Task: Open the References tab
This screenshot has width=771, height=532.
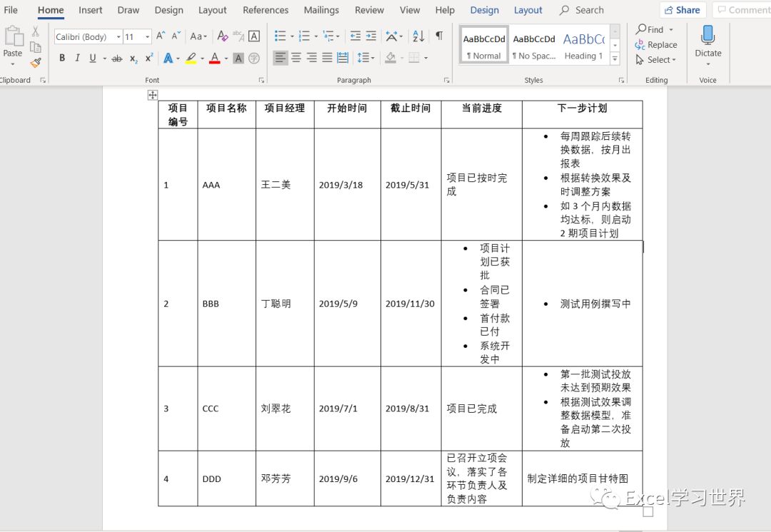Action: point(266,10)
